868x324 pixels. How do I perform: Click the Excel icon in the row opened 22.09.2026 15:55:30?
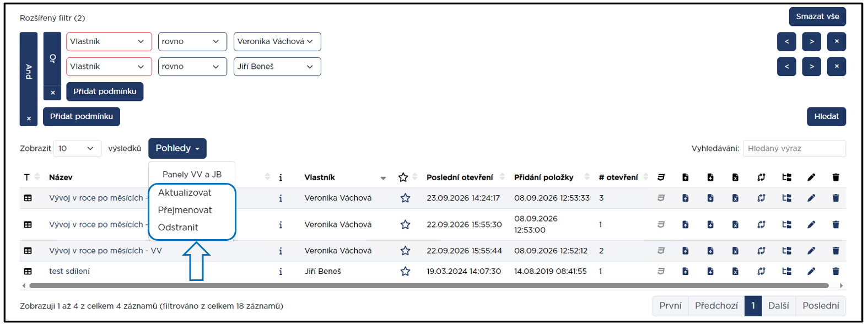[735, 224]
